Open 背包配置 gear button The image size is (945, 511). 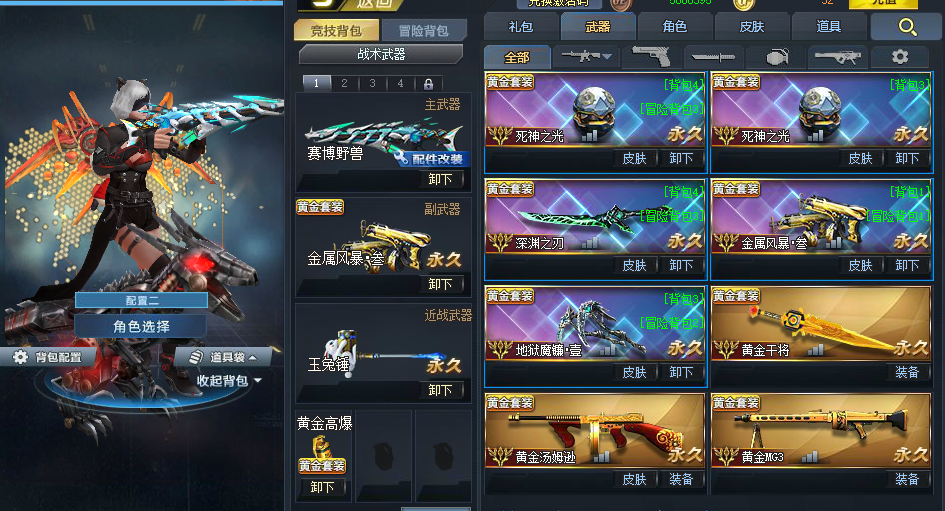tap(48, 357)
